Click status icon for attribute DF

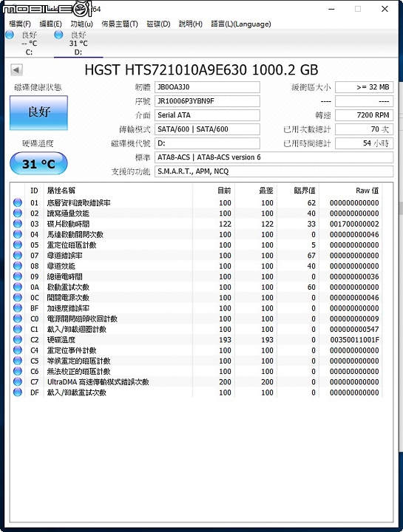click(18, 392)
